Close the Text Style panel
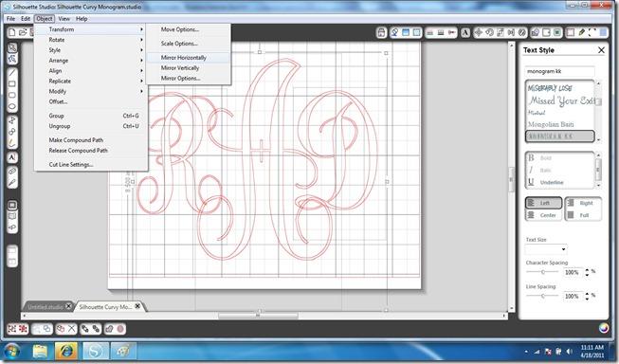Image resolution: width=619 pixels, height=364 pixels. pos(601,50)
